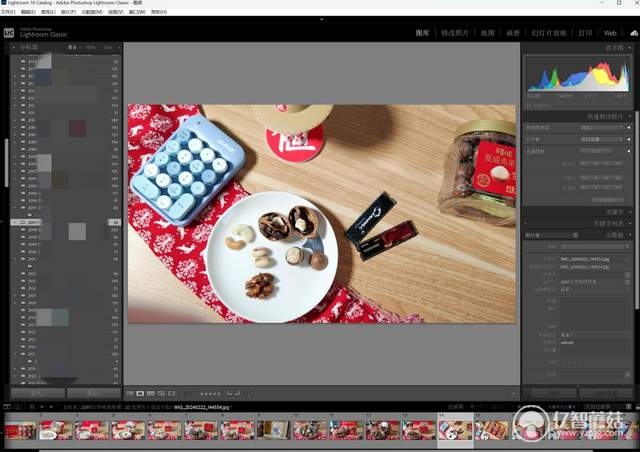Switch to the 修改照片 (Develop) module

point(455,33)
